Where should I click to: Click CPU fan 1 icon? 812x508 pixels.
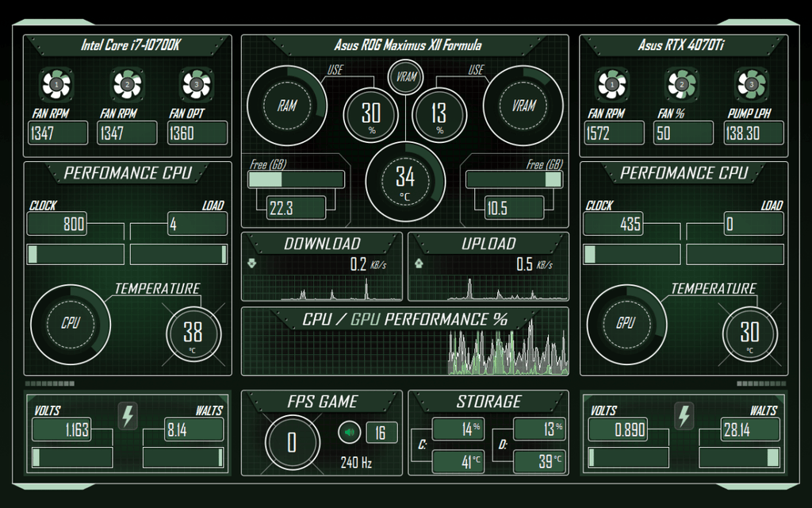click(56, 83)
